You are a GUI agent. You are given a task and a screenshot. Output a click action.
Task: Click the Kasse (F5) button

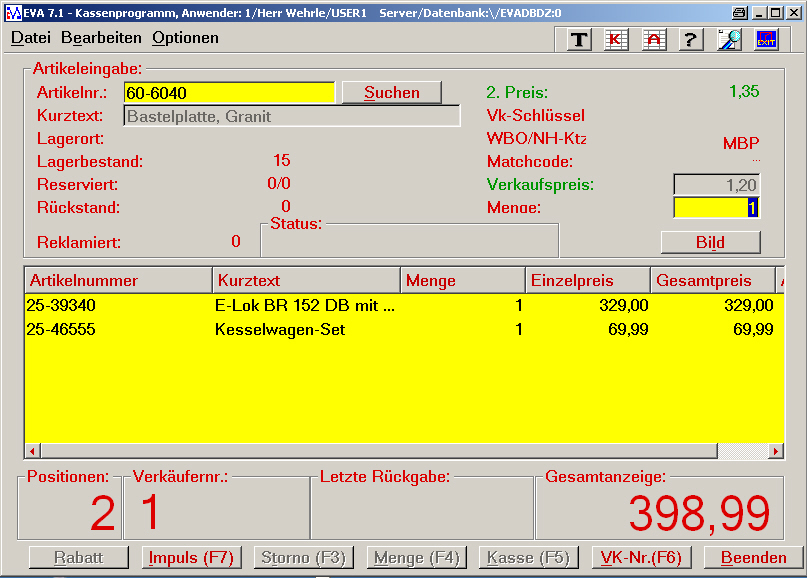click(x=529, y=557)
